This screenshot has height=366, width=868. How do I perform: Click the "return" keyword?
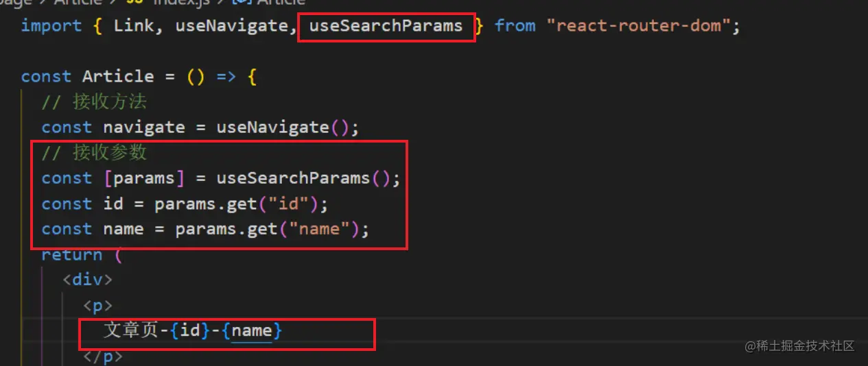[x=72, y=254]
